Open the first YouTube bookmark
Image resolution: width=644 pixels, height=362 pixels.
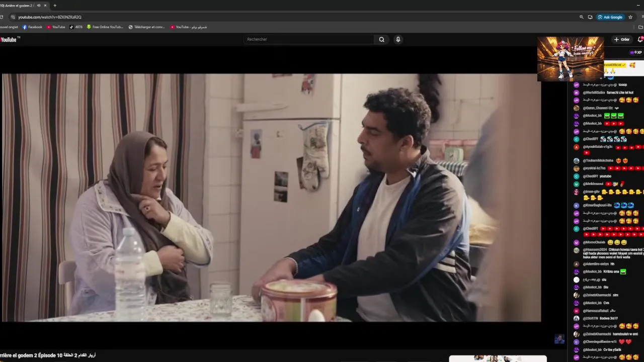point(56,27)
